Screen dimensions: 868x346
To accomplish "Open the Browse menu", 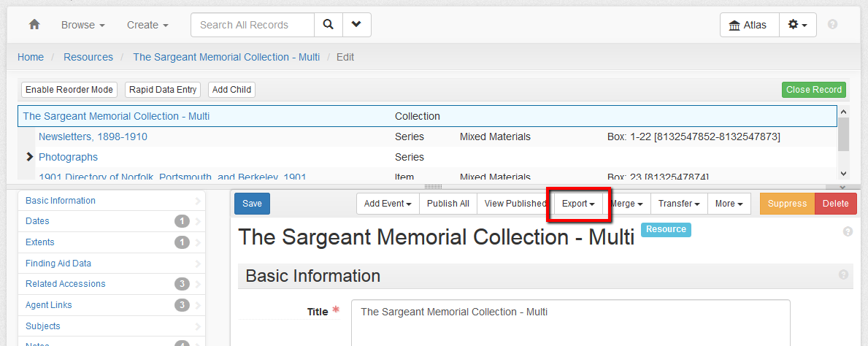I will coord(82,25).
